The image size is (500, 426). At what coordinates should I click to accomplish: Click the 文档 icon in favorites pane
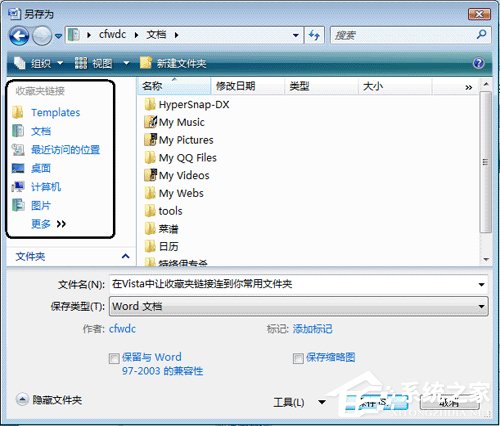click(18, 131)
